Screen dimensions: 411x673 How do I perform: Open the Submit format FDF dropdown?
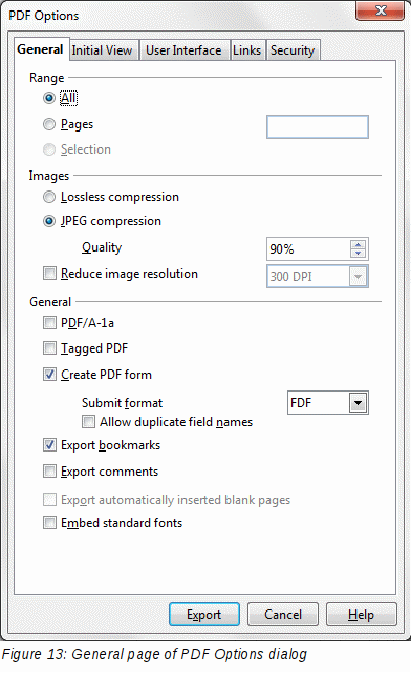(x=358, y=403)
